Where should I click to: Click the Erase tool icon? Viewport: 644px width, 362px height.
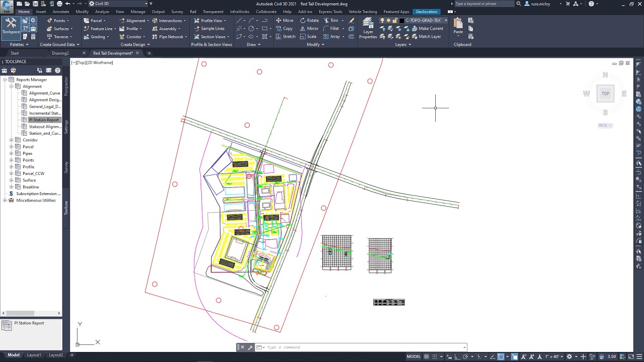[x=351, y=21]
